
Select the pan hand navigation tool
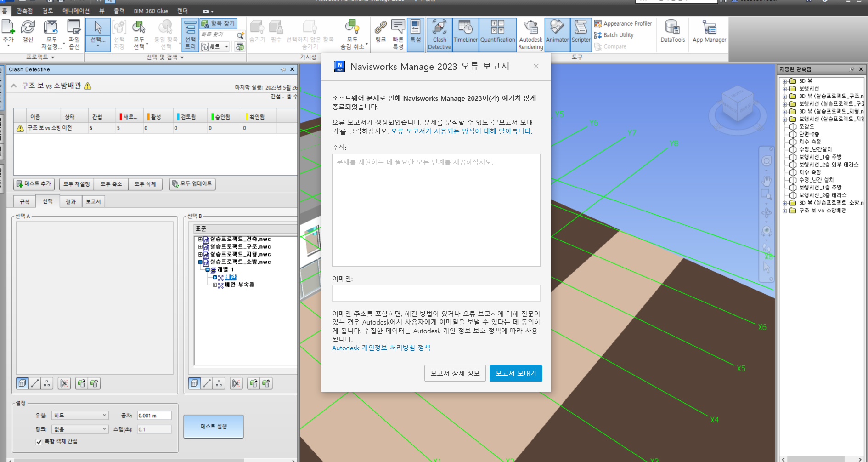pos(766,180)
